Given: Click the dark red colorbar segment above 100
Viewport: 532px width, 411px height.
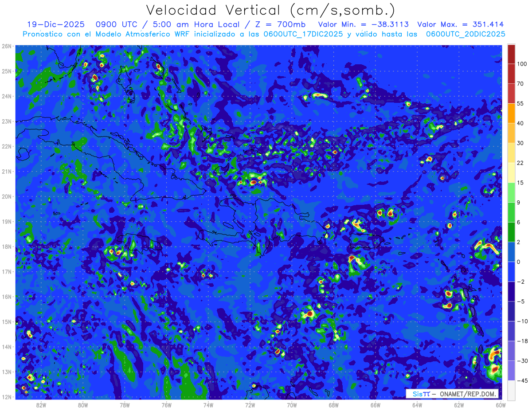Looking at the screenshot, I should (x=511, y=54).
